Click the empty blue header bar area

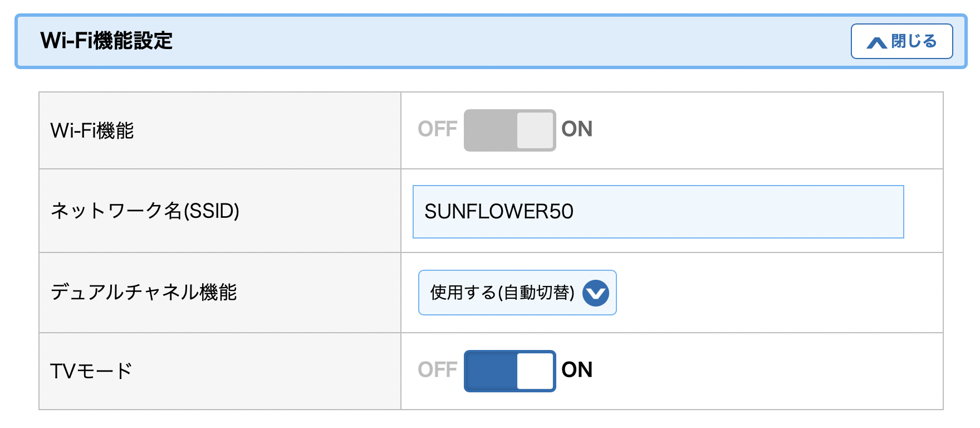pos(501,41)
